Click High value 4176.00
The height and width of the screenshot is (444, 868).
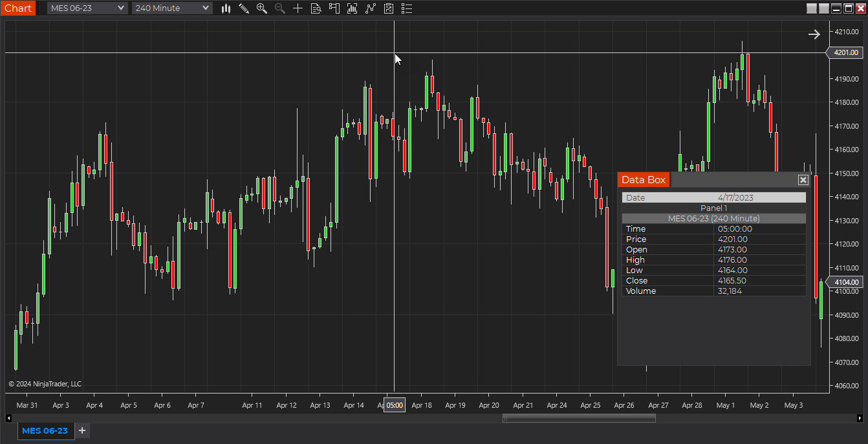[732, 260]
